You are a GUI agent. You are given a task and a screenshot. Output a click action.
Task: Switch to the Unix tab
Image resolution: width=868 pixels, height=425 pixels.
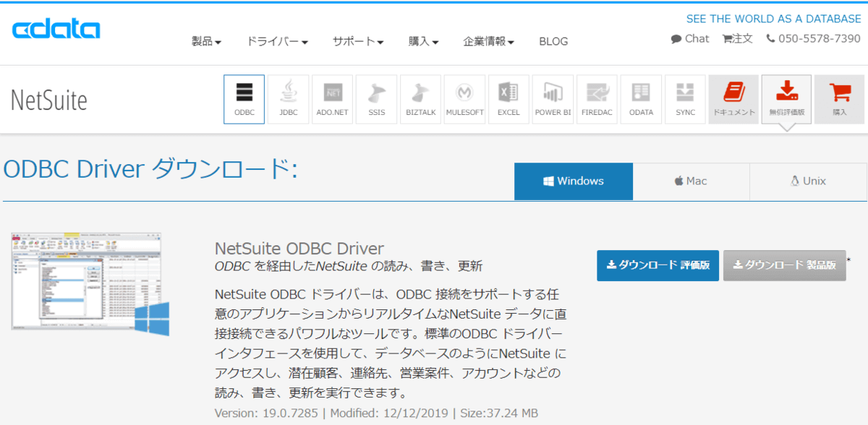[x=808, y=181]
